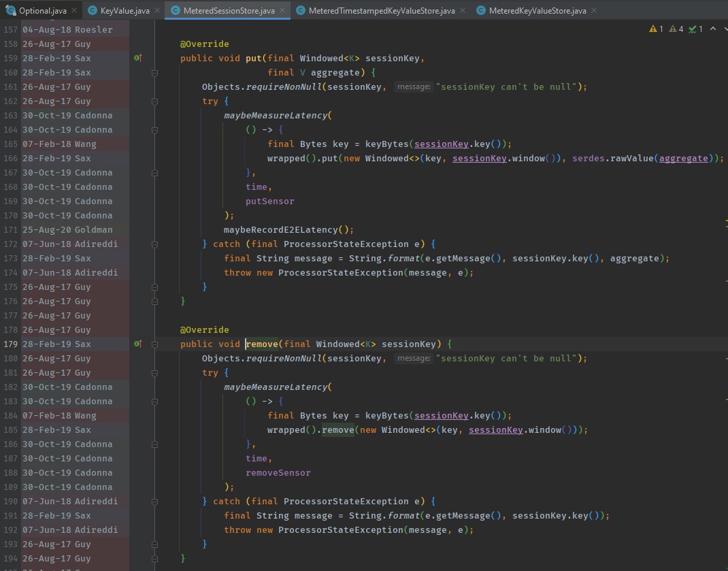728x571 pixels.
Task: Collapse the try block fold on line 181
Action: [154, 373]
